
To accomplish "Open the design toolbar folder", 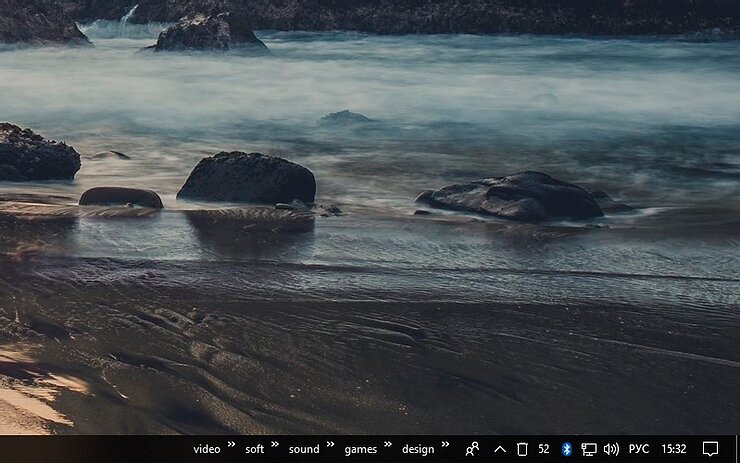I will (418, 449).
